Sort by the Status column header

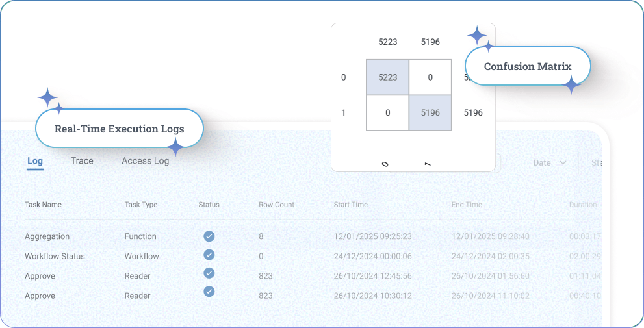click(x=209, y=205)
